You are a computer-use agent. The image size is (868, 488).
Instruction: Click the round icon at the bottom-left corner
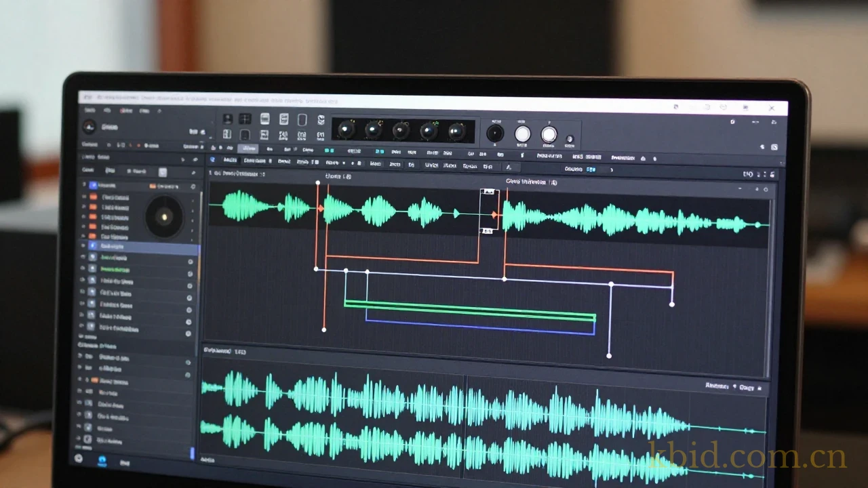pyautogui.click(x=79, y=458)
